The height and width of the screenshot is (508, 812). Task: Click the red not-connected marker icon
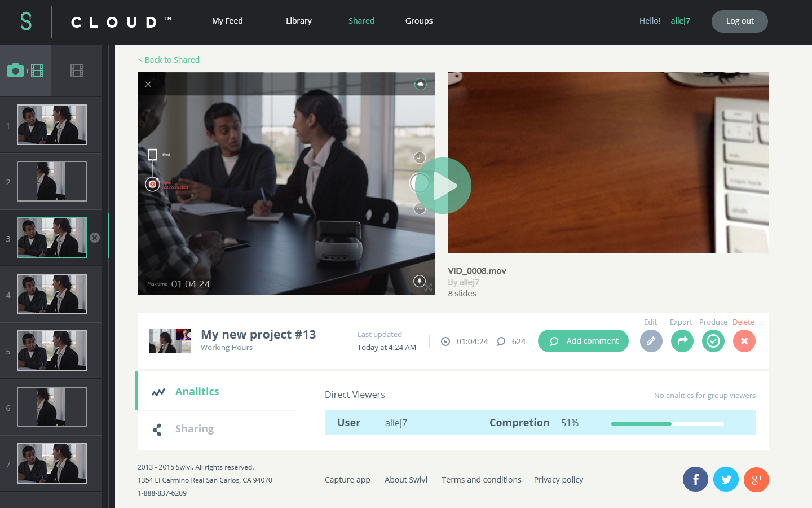[152, 184]
